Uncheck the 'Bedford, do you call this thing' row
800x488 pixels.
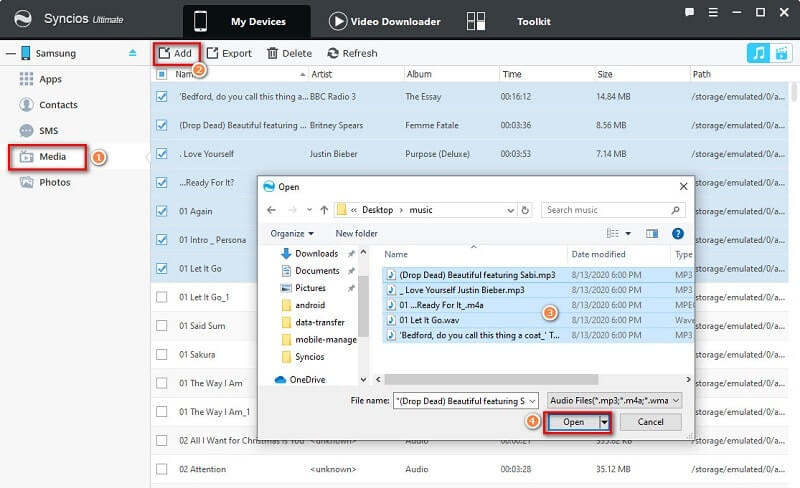(162, 96)
